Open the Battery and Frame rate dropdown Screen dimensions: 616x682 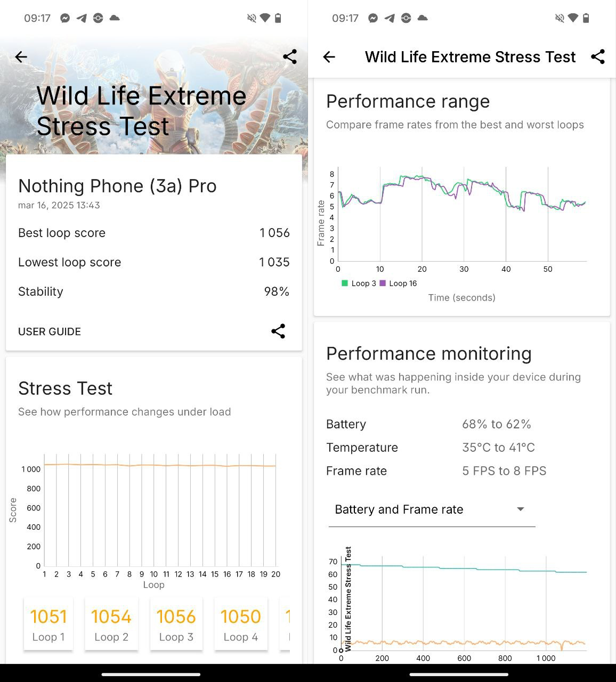coord(431,509)
